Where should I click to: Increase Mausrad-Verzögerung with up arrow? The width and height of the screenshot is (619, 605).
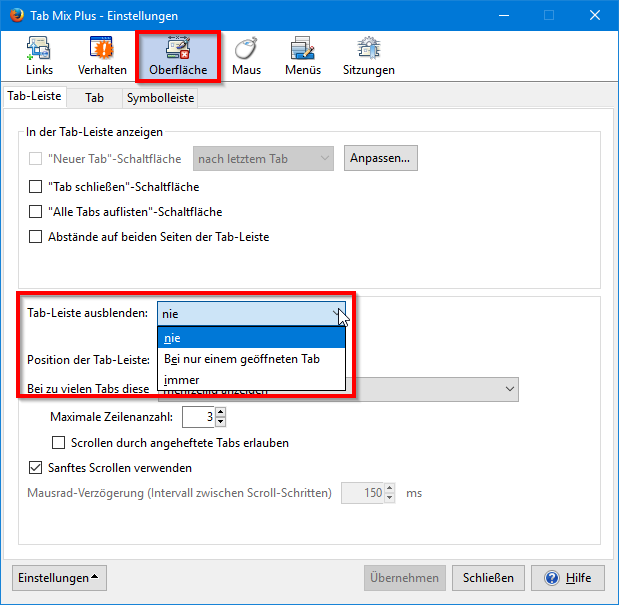click(389, 488)
